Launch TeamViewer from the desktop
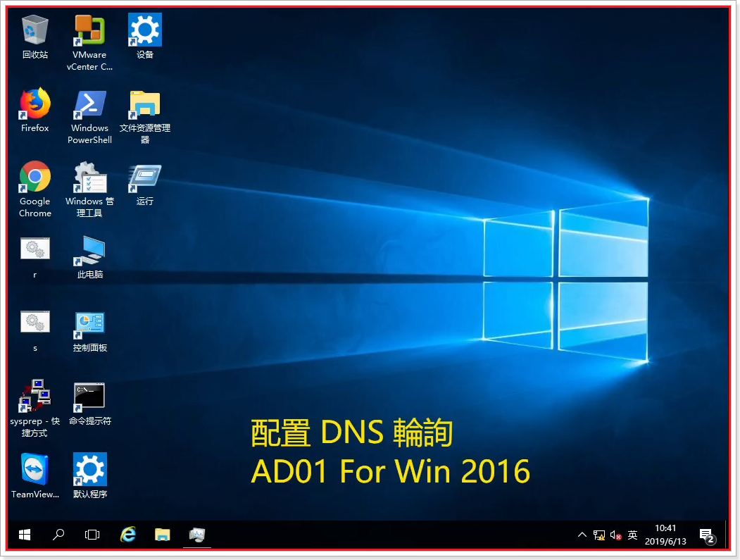 click(35, 476)
